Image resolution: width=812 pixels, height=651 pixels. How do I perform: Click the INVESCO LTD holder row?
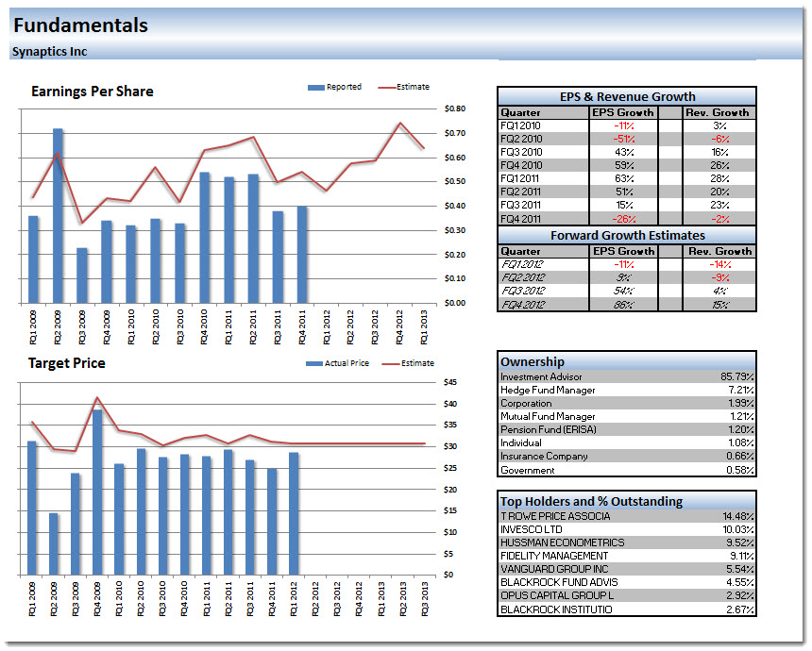tap(627, 529)
